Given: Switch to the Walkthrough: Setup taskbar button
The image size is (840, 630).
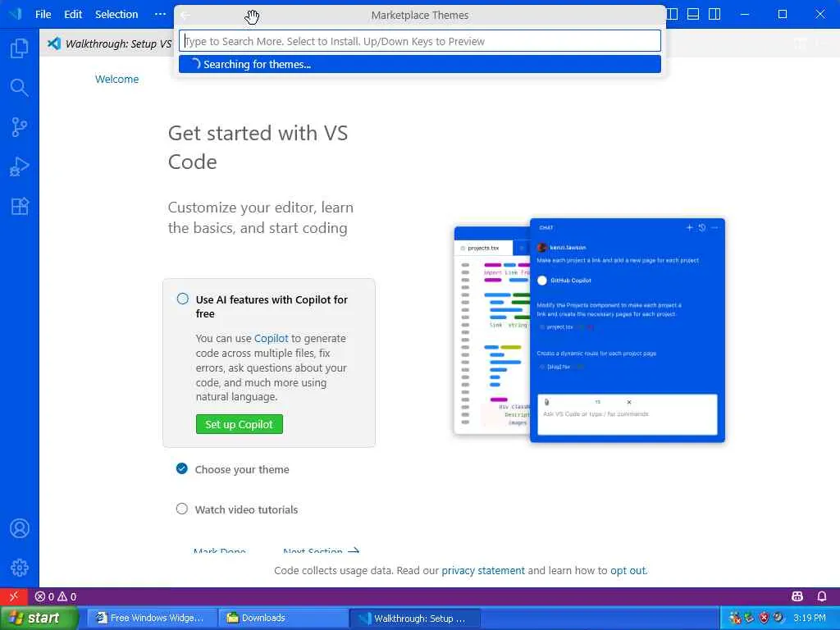Looking at the screenshot, I should click(414, 619).
